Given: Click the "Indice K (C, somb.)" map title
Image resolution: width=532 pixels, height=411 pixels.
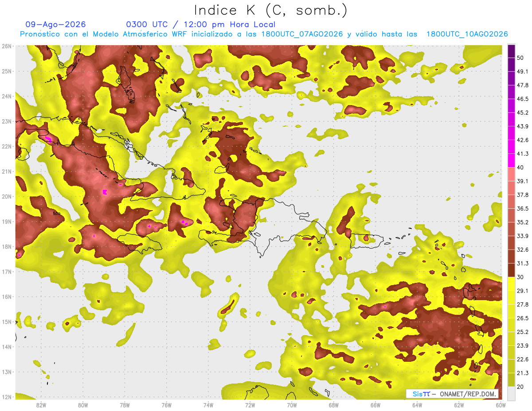Looking at the screenshot, I should click(271, 10).
